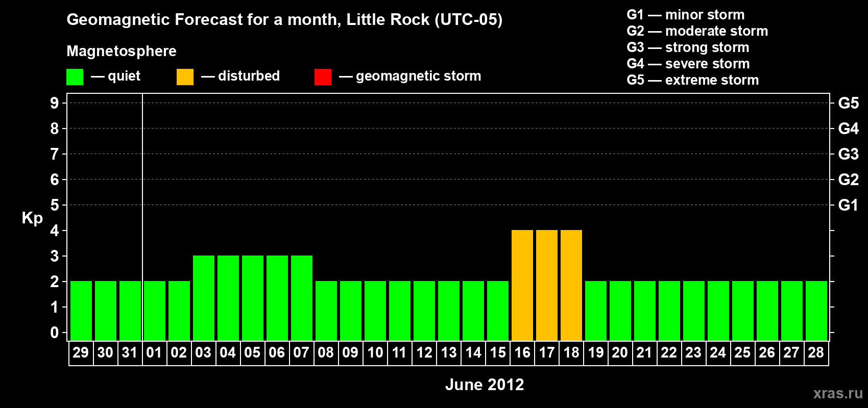Click the Kp axis value 0
The image size is (868, 408).
click(x=55, y=333)
